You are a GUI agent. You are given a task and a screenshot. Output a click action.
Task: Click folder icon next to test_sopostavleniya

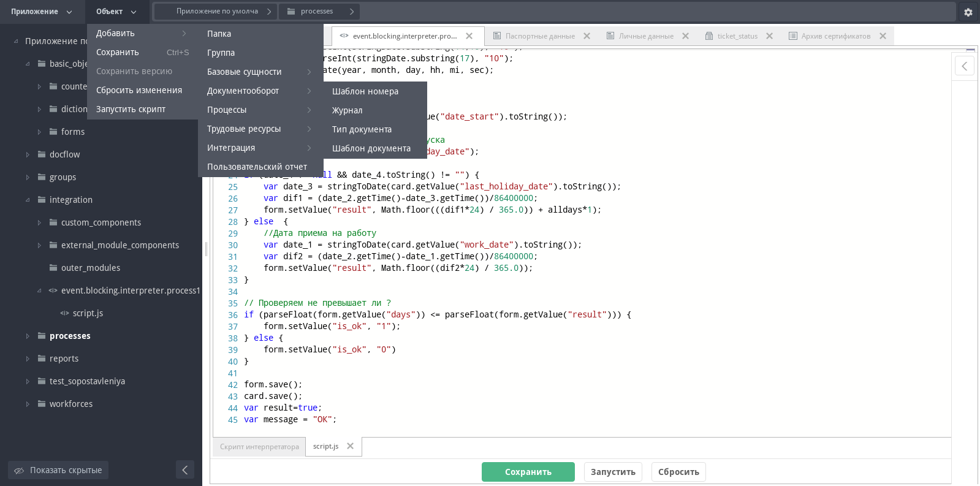pyautogui.click(x=42, y=381)
